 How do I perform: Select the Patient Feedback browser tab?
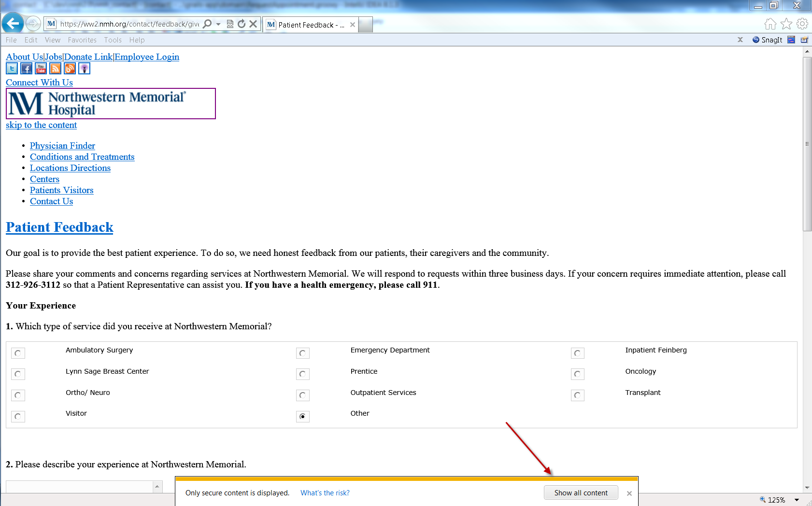pos(311,25)
